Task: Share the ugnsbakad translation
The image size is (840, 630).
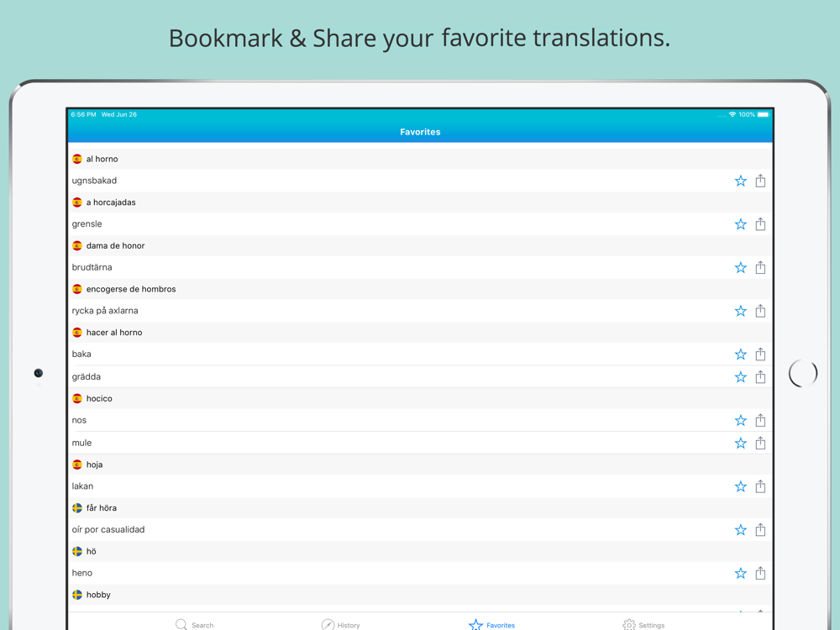Action: pyautogui.click(x=760, y=181)
